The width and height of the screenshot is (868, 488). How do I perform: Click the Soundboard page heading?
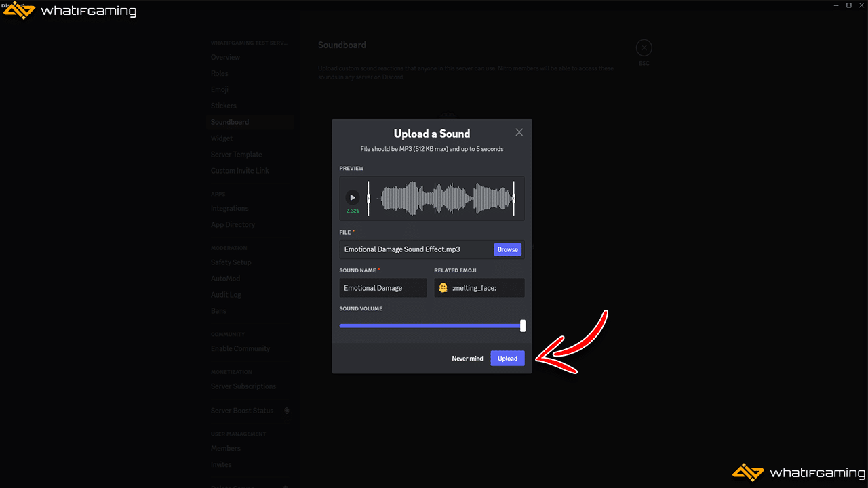pyautogui.click(x=342, y=45)
